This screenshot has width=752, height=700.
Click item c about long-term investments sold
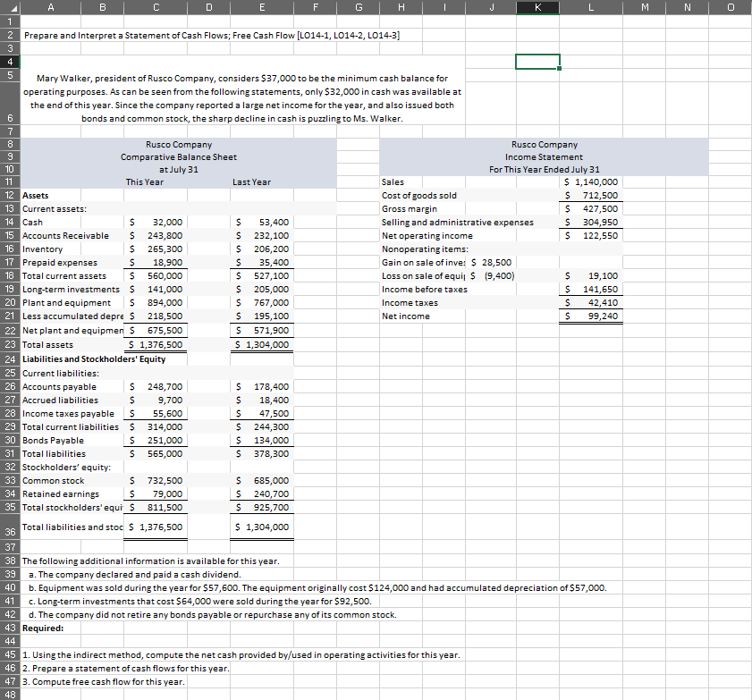[200, 602]
